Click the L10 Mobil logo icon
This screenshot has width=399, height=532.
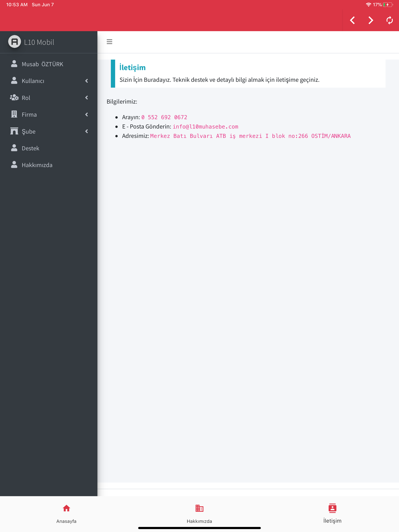(14, 42)
